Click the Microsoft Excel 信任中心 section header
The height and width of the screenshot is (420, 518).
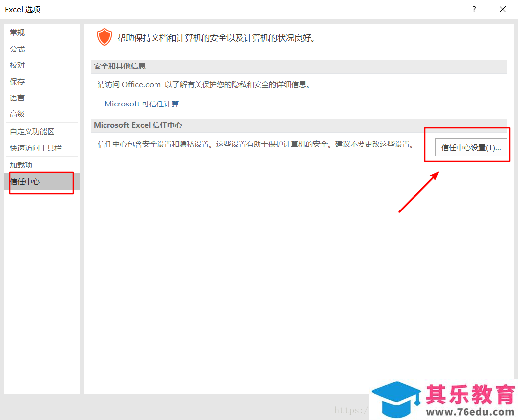[299, 125]
